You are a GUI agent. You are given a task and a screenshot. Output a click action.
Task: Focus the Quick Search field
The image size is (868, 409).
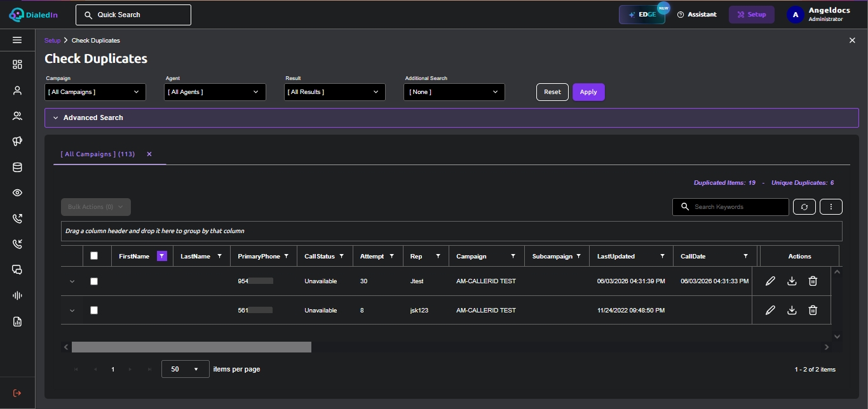pyautogui.click(x=133, y=15)
